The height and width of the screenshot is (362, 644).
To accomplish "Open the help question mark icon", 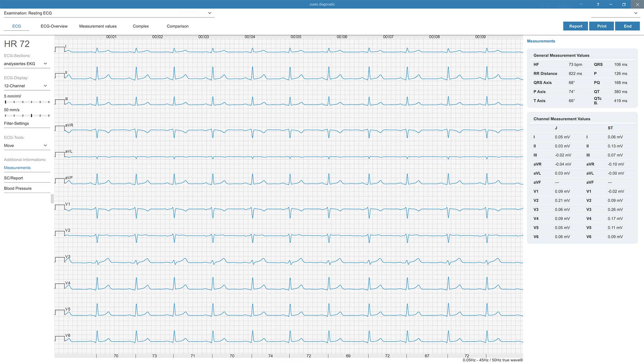I will pyautogui.click(x=598, y=4).
